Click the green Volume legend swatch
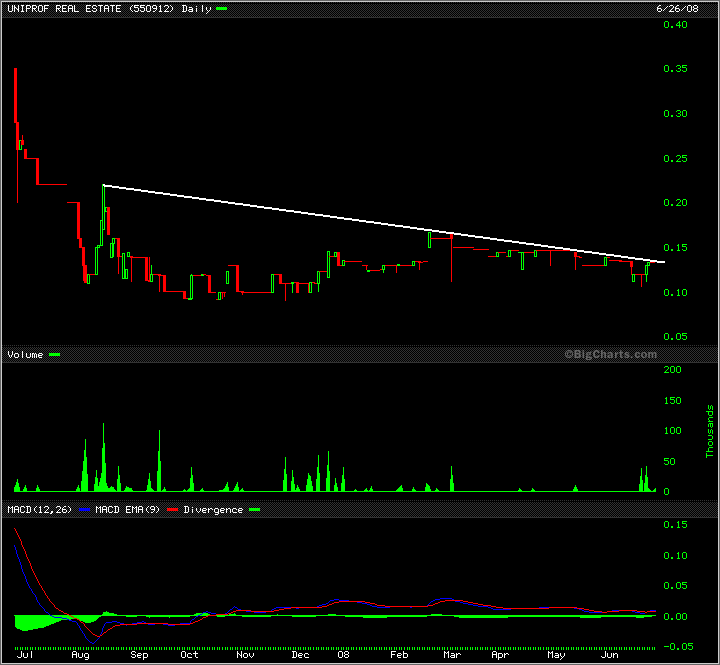The height and width of the screenshot is (665, 720). point(55,355)
